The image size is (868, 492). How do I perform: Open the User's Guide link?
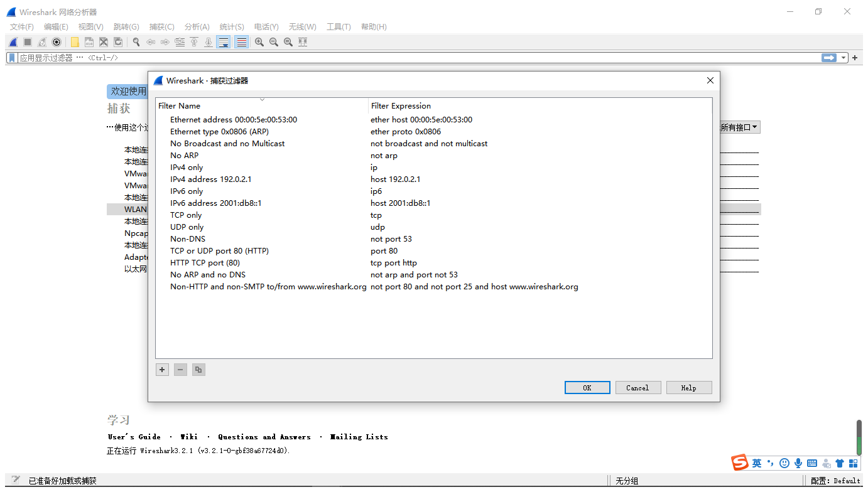(x=134, y=437)
